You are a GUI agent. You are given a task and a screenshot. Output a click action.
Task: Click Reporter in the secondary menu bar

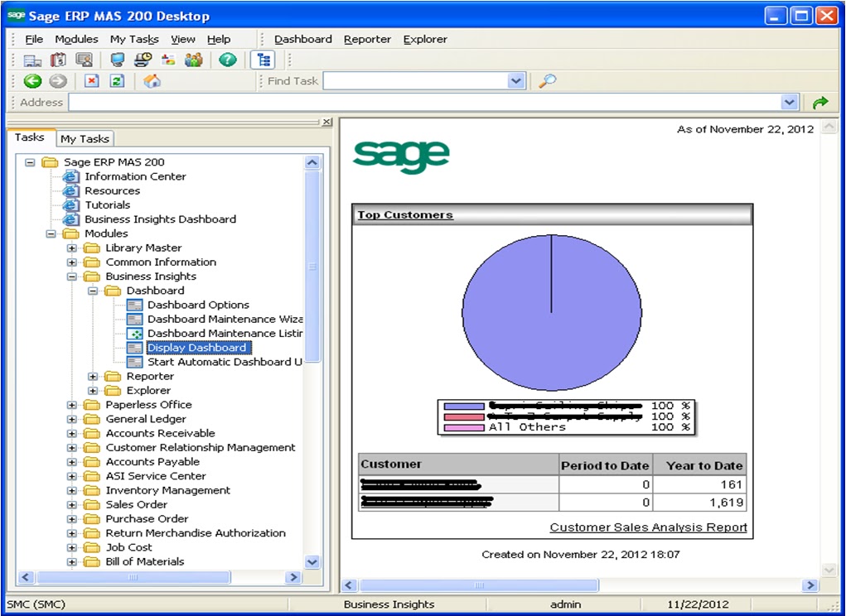[x=367, y=40]
